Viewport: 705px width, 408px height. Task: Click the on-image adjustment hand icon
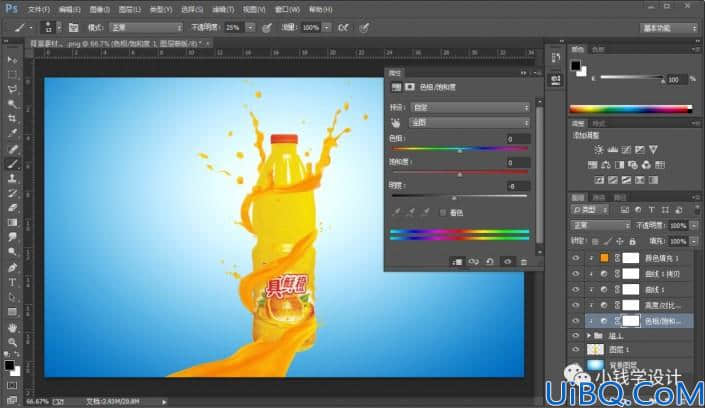tap(396, 123)
